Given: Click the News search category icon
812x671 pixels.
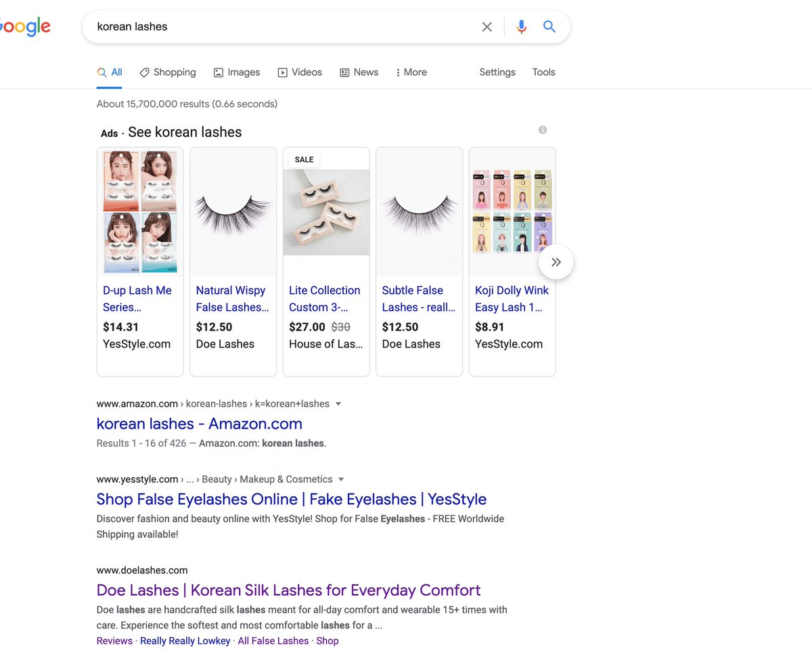Looking at the screenshot, I should pos(344,72).
